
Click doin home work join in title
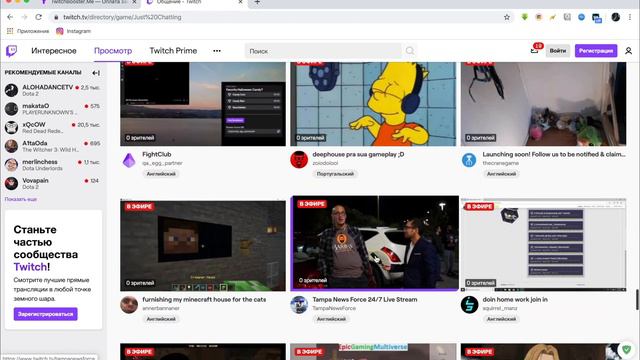tap(515, 299)
